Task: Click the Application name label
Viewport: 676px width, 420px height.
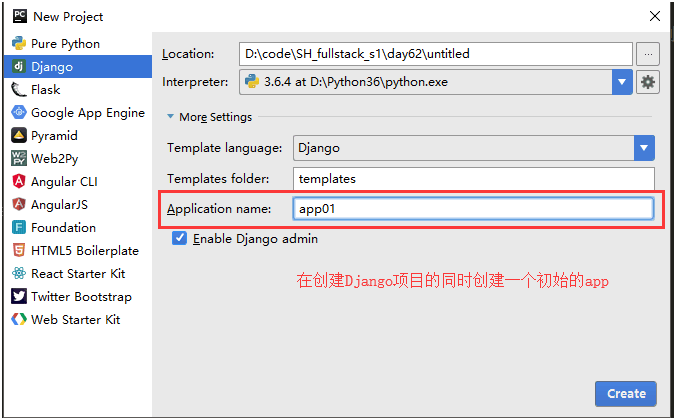Action: pyautogui.click(x=219, y=209)
